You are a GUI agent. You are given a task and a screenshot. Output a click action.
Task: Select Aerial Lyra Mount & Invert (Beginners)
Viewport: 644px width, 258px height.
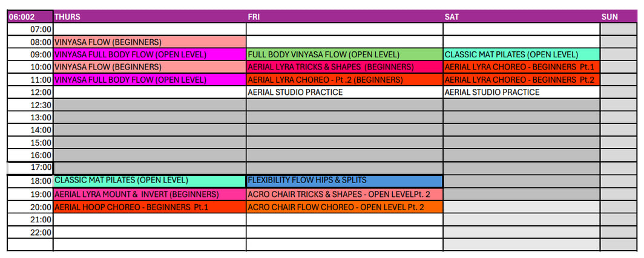pyautogui.click(x=149, y=195)
